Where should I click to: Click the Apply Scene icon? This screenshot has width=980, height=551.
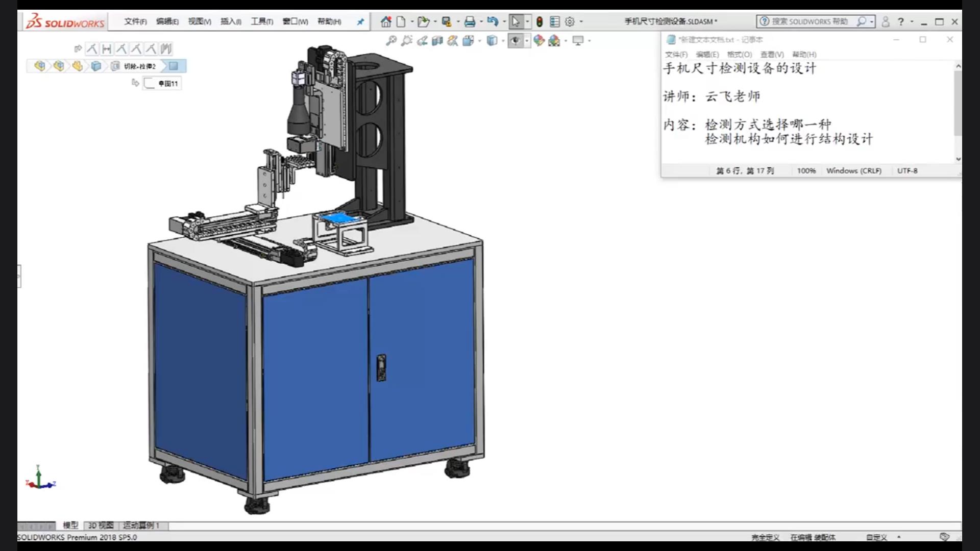(554, 40)
